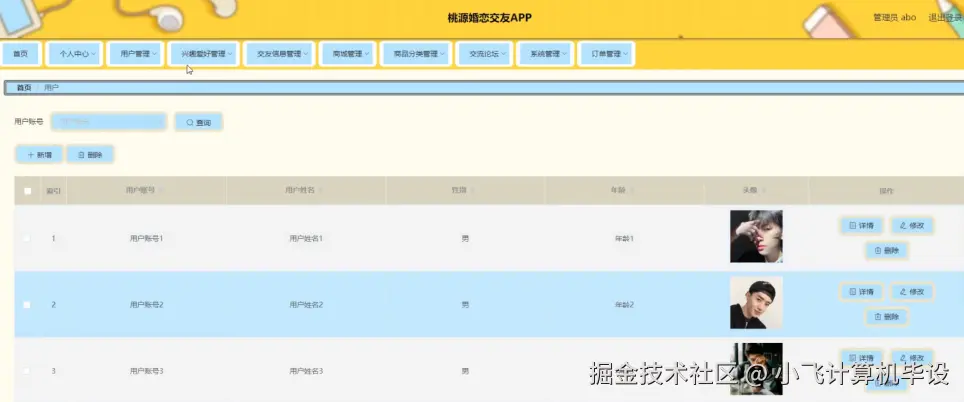Click 首页 in the breadcrumb
Screen dimensions: 964x402
24,88
